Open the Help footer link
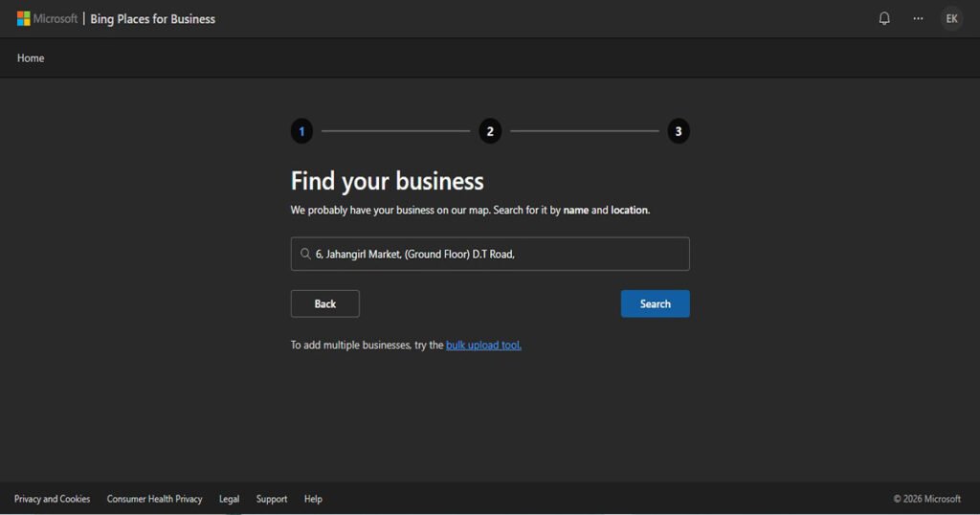Viewport: 980px width, 515px height. (313, 499)
